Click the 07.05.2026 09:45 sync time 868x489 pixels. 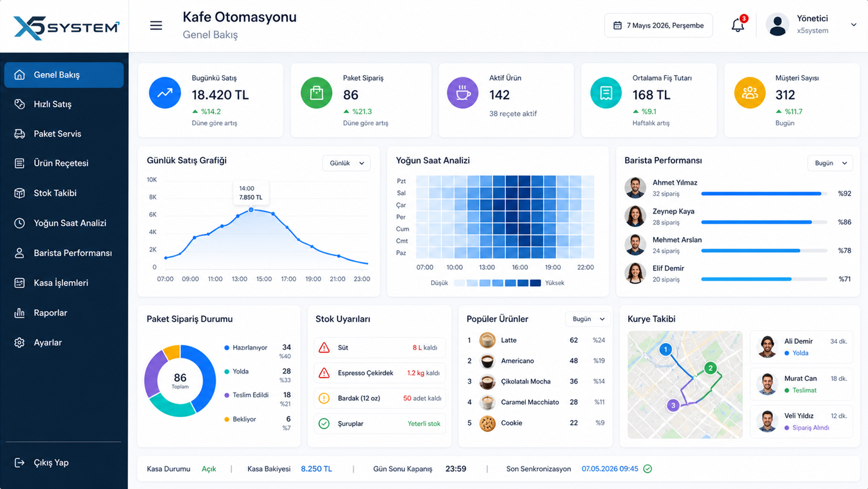click(x=609, y=469)
